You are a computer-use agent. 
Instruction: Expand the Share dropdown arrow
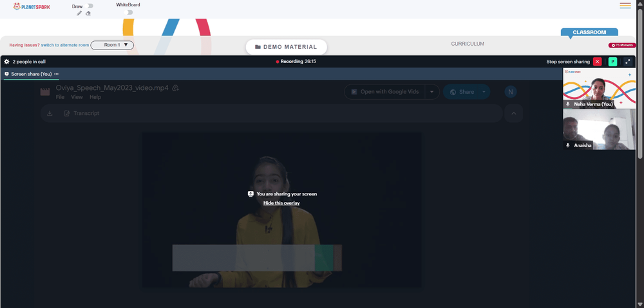(484, 92)
